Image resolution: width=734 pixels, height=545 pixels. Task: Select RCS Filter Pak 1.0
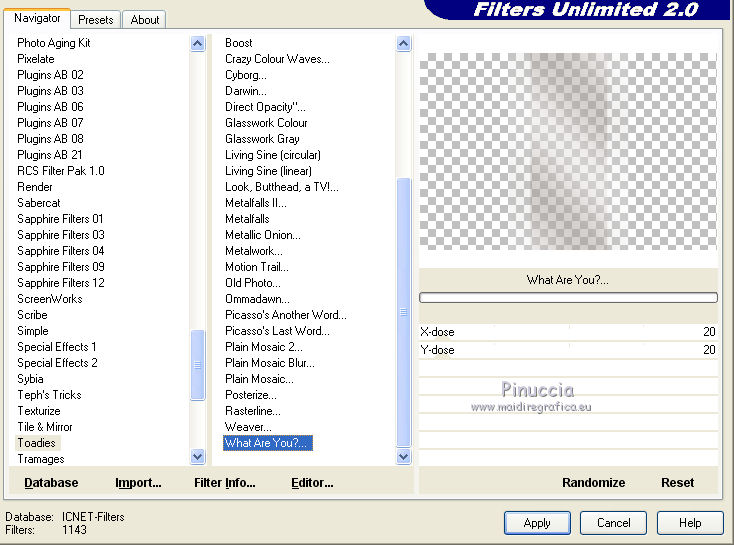tap(60, 171)
